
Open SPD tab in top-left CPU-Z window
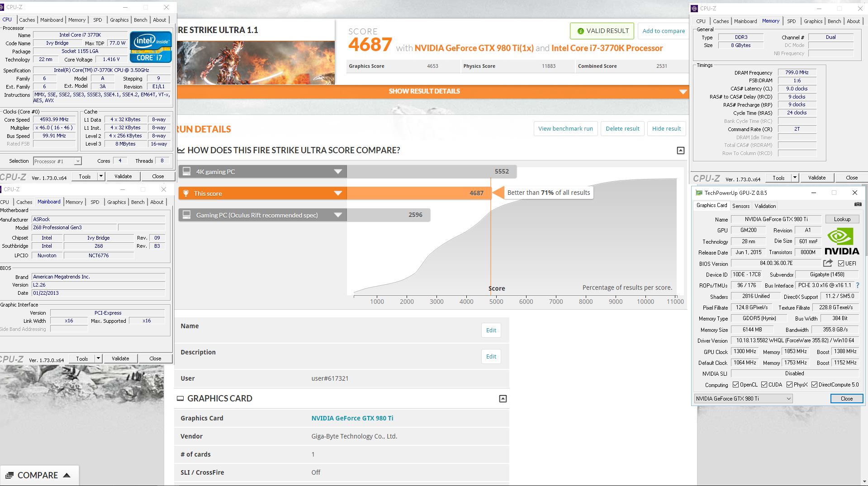pos(97,20)
